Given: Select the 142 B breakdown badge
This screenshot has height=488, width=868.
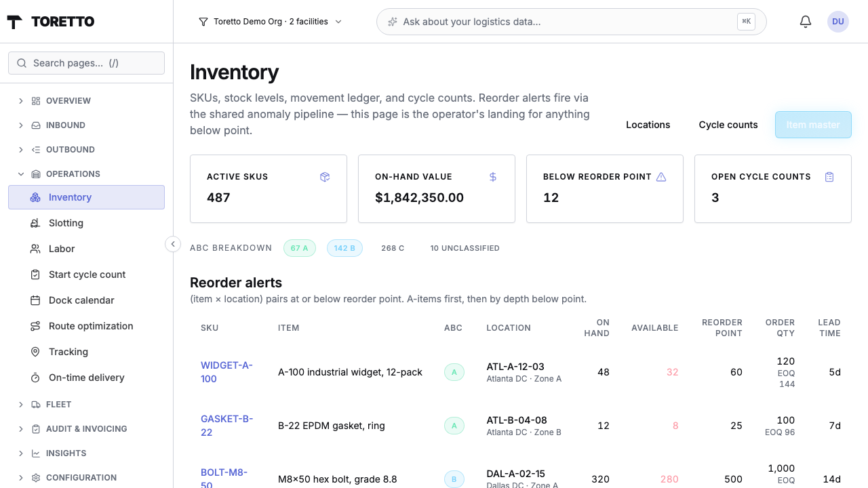Looking at the screenshot, I should click(344, 248).
